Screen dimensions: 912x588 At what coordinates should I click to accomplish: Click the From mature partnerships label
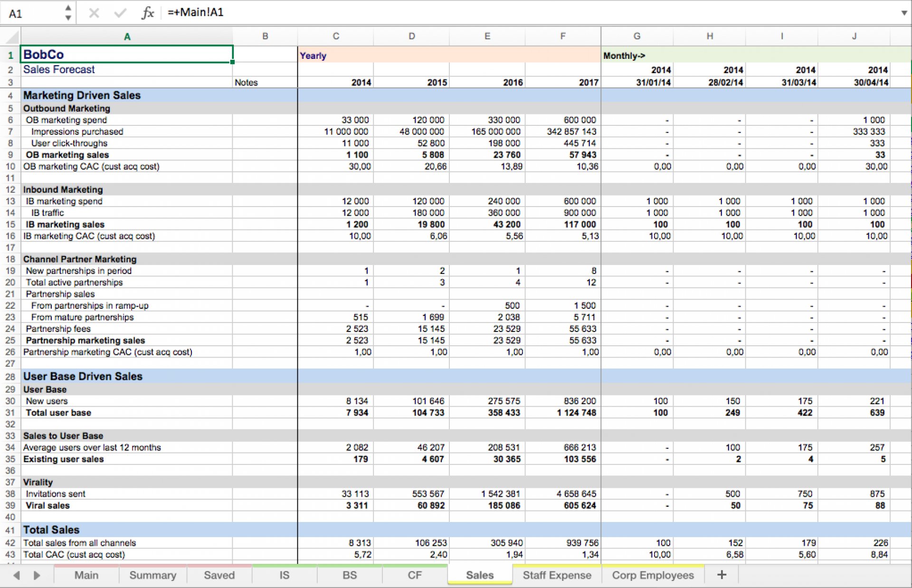[83, 317]
